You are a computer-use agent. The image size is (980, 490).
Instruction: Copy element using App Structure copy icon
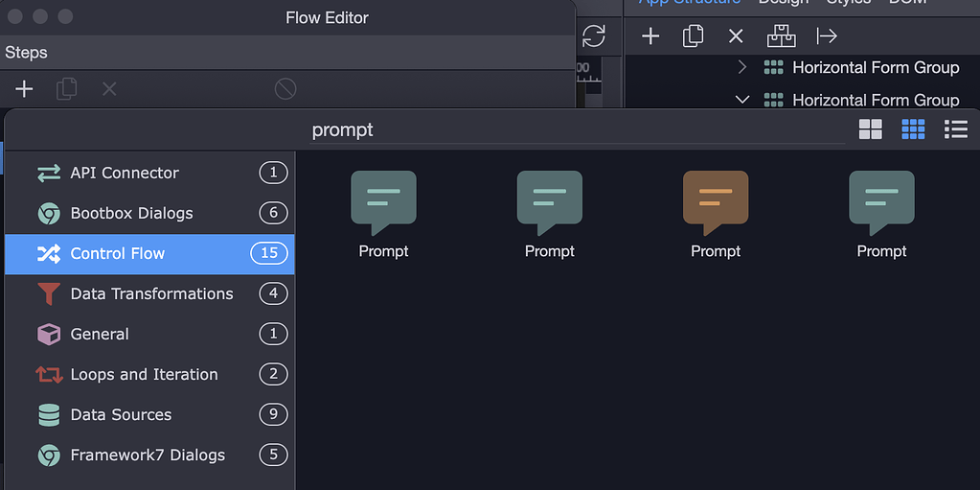pyautogui.click(x=693, y=36)
